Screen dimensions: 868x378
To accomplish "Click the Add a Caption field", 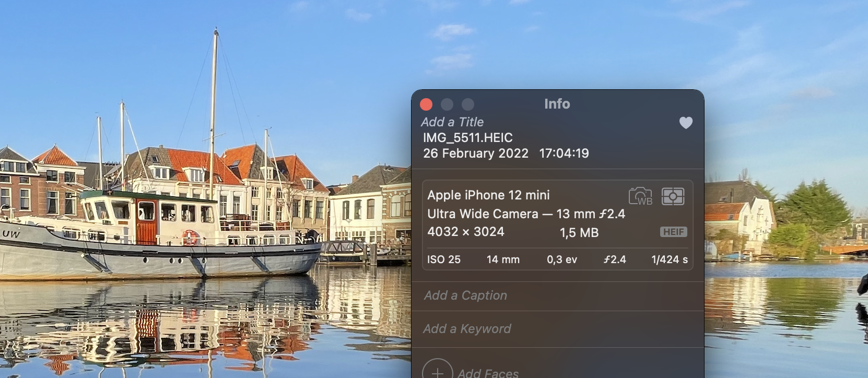I will (x=465, y=296).
